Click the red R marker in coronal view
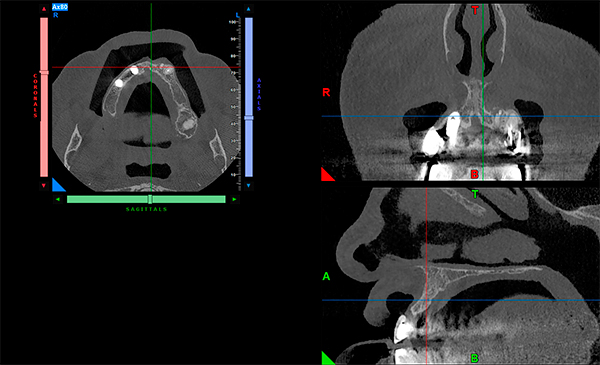The image size is (600, 365). click(x=326, y=92)
